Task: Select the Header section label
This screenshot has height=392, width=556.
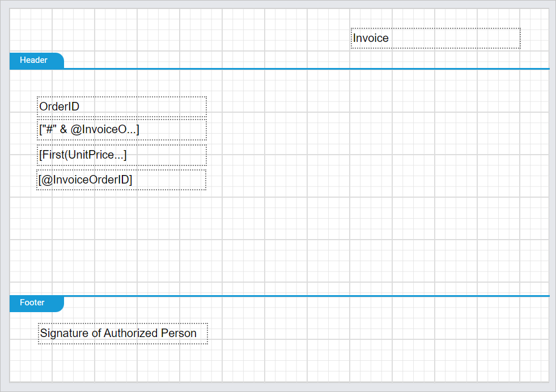Action: pyautogui.click(x=36, y=60)
